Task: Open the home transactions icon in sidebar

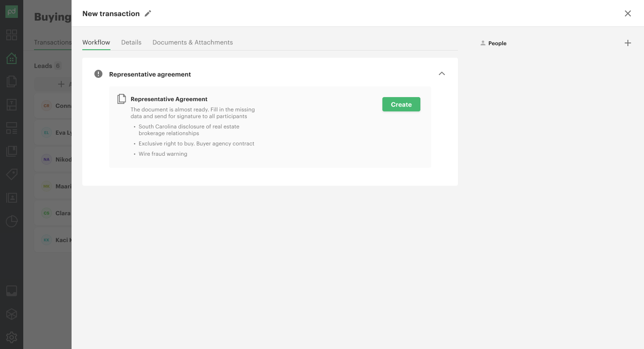Action: (12, 58)
